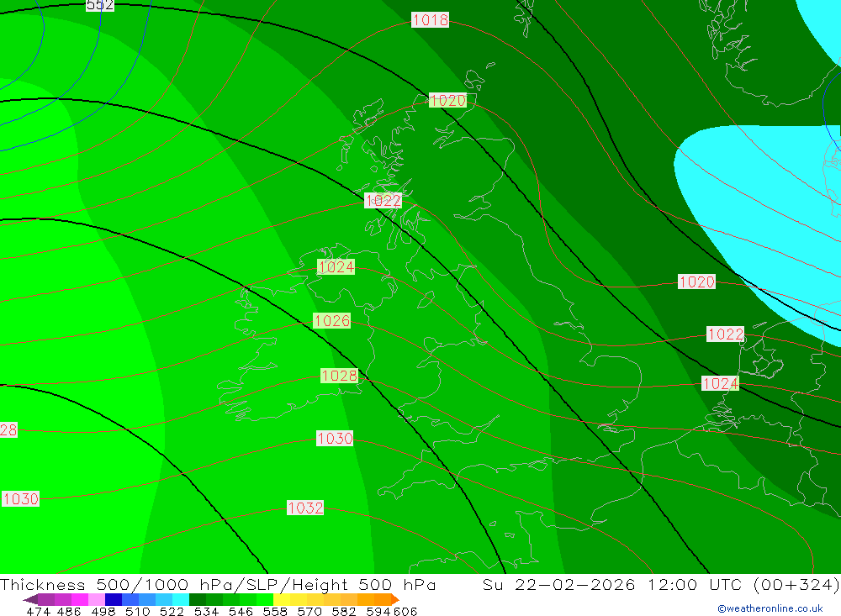The width and height of the screenshot is (841, 616).
Task: Click the legend value 522
Action: click(172, 611)
